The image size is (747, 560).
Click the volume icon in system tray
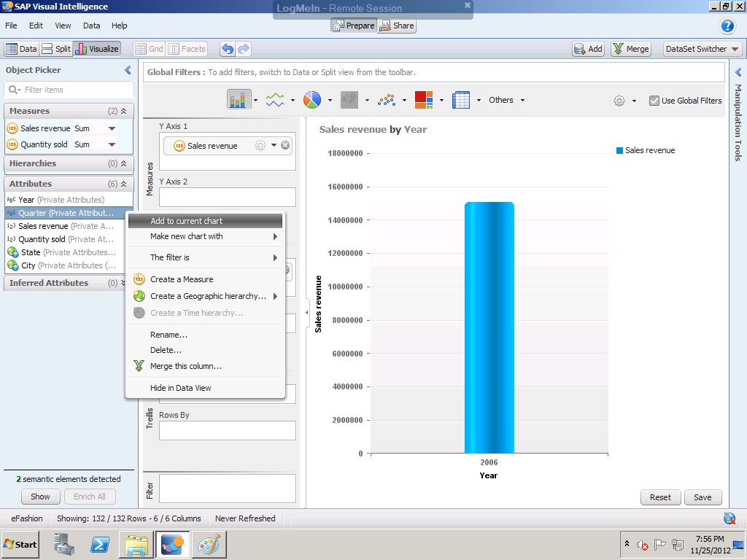642,544
